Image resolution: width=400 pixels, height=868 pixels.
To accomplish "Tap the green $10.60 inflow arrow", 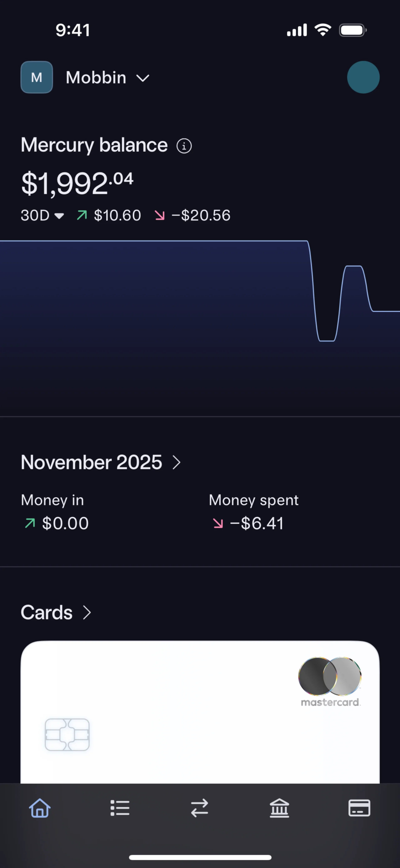I will click(x=82, y=215).
